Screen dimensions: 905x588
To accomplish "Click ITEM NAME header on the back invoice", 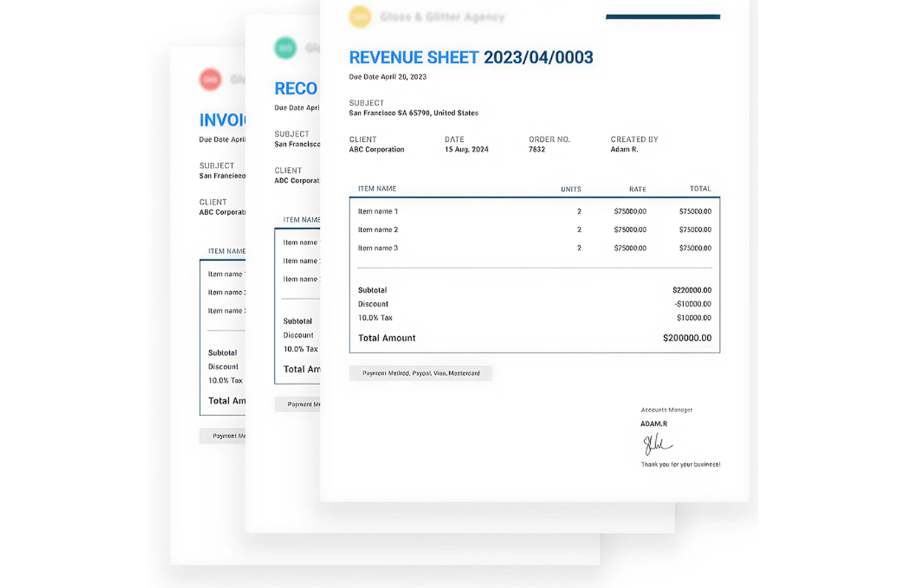I will [x=227, y=251].
